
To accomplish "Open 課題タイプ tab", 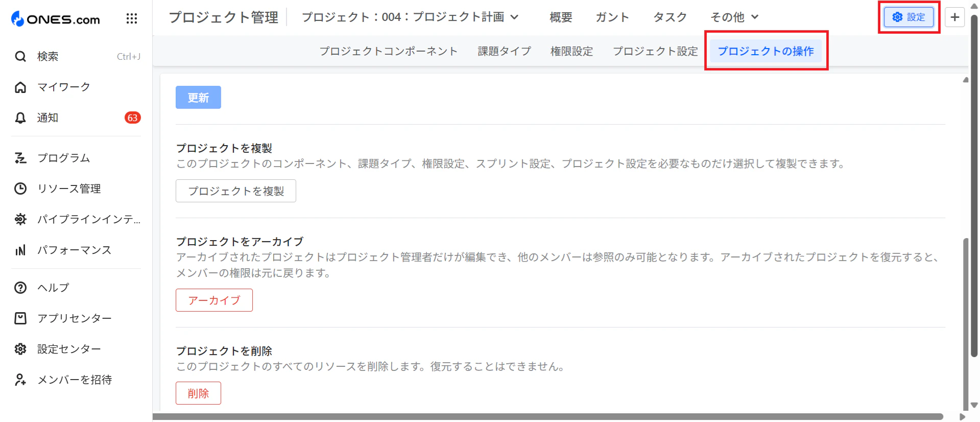I will click(505, 51).
